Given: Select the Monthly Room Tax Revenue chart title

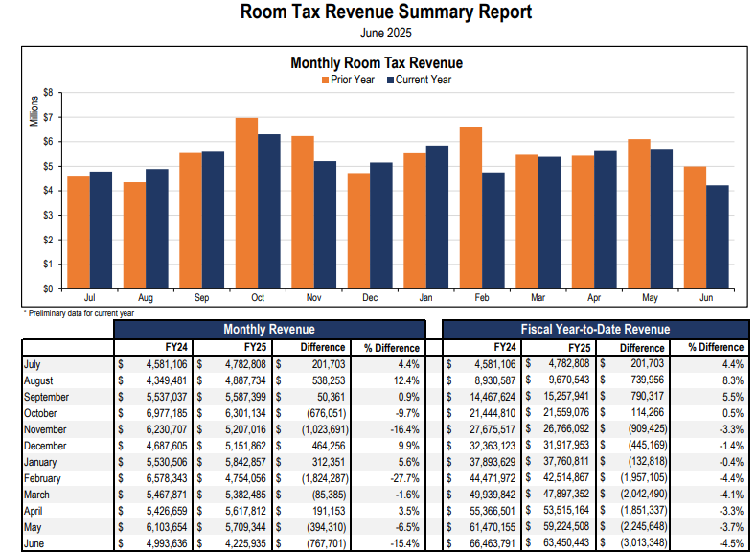Looking at the screenshot, I should pyautogui.click(x=377, y=62).
